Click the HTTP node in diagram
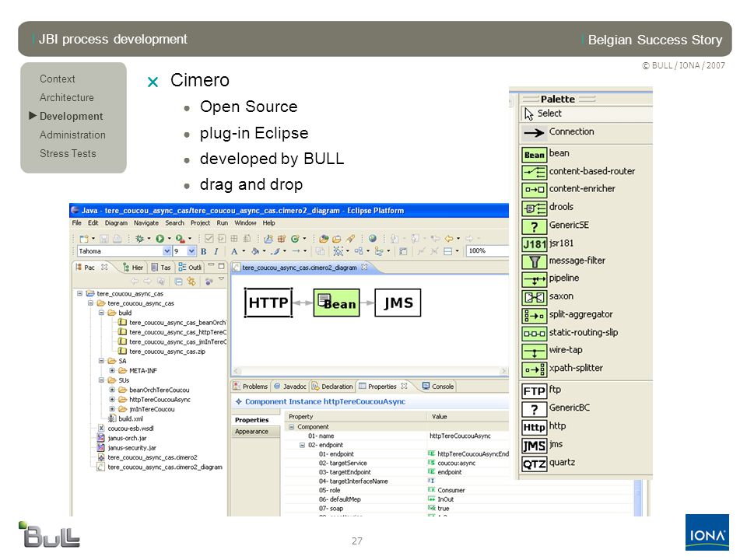This screenshot has width=747, height=560. (x=268, y=303)
